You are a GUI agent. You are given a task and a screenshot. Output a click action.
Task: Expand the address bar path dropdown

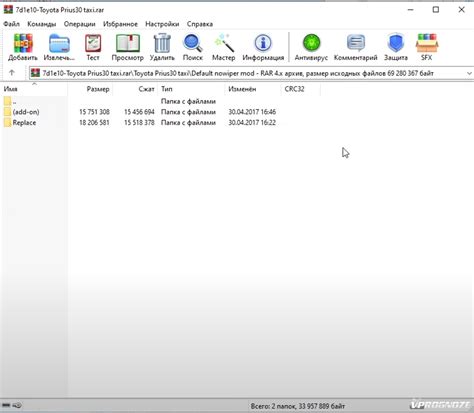point(469,73)
